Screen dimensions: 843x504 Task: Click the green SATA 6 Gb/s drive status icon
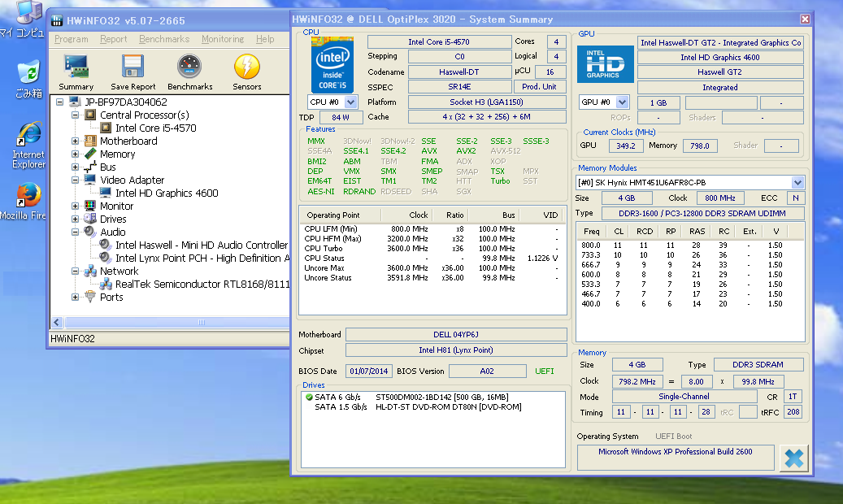[309, 397]
